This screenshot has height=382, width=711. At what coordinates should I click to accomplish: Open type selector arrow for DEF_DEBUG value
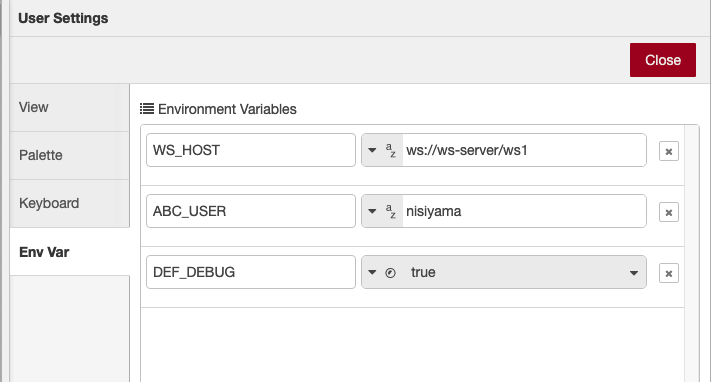click(372, 272)
